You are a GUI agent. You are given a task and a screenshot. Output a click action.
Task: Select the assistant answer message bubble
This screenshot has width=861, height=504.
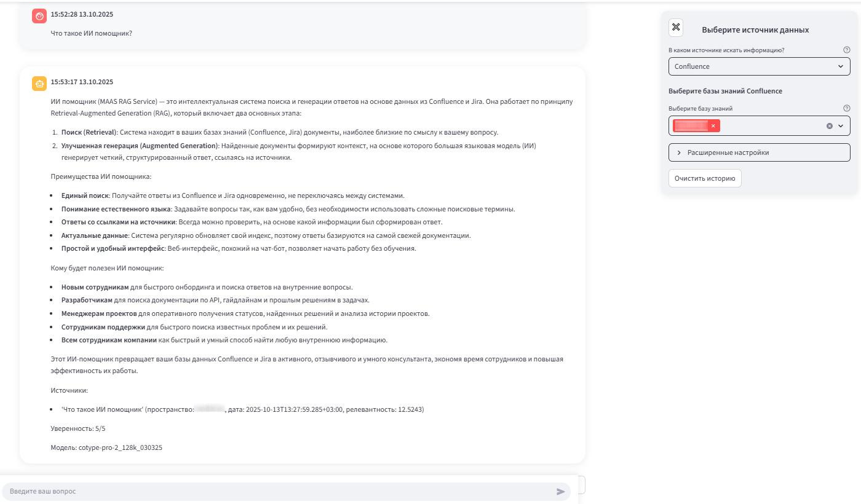(301, 264)
